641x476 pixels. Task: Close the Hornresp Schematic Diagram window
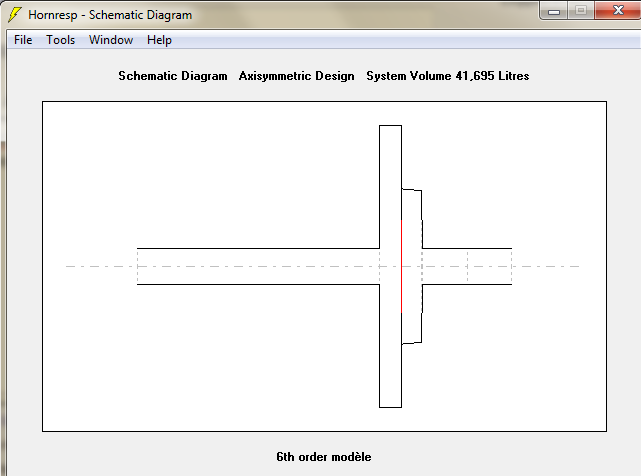(x=618, y=11)
